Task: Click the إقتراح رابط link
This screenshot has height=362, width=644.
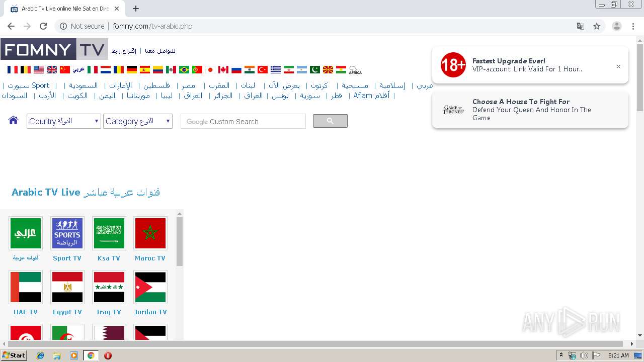Action: point(124,51)
